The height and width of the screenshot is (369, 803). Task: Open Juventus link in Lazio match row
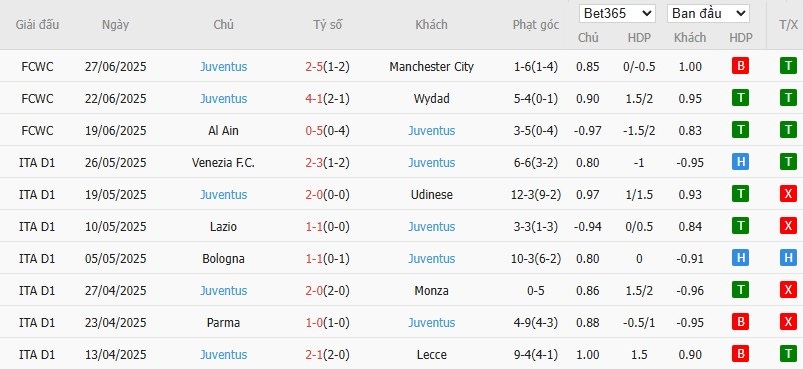click(x=431, y=226)
